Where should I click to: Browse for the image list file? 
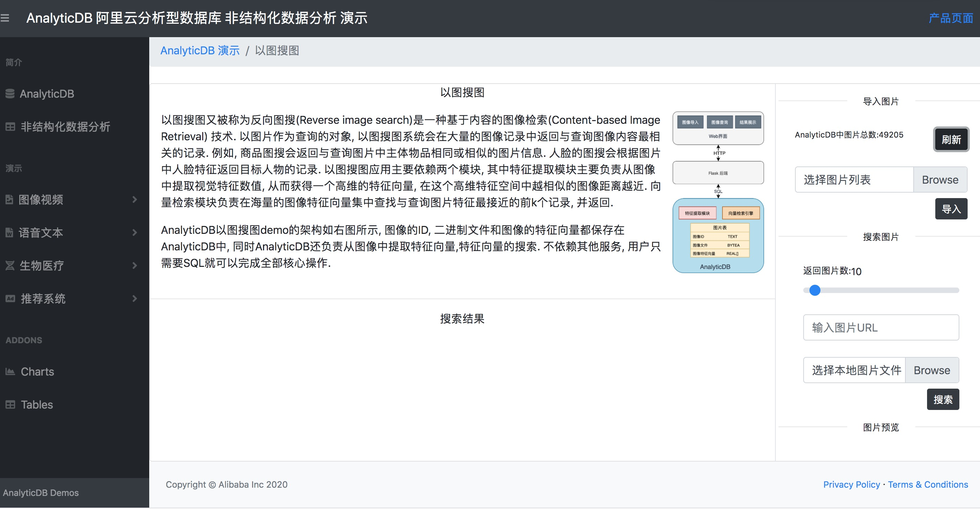click(x=940, y=180)
